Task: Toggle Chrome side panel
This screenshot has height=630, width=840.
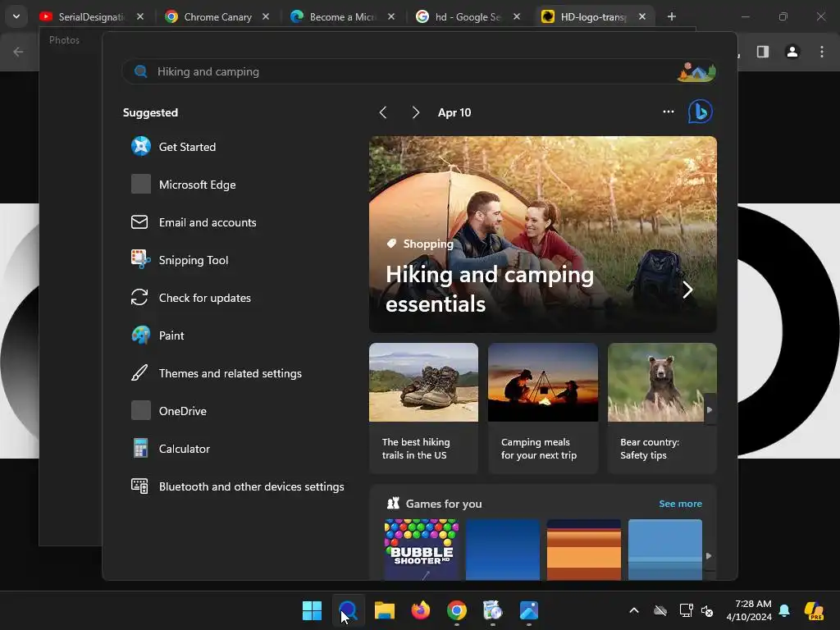Action: (763, 52)
